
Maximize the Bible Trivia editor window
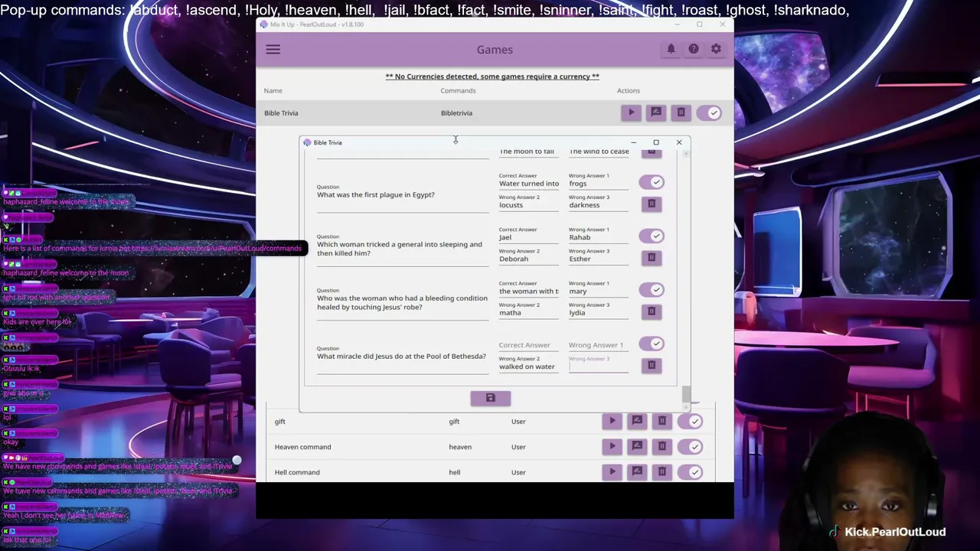[x=656, y=142]
